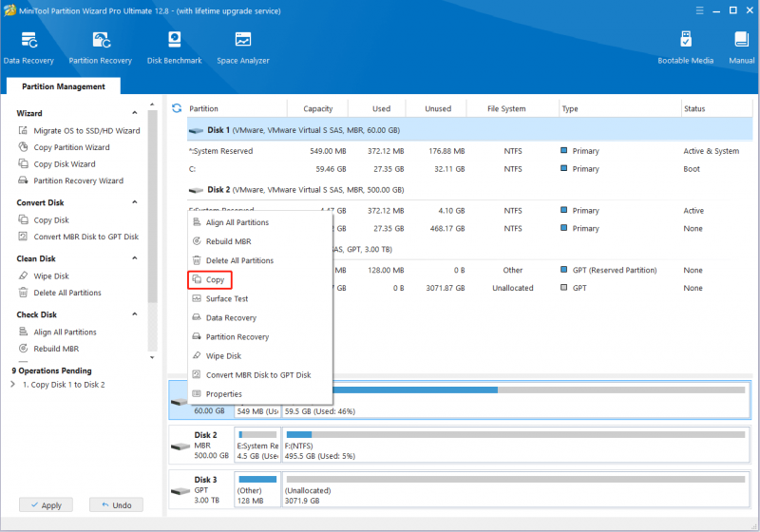Viewport: 760px width, 532px height.
Task: Click Rebuild MBR in the sidebar
Action: 49,349
